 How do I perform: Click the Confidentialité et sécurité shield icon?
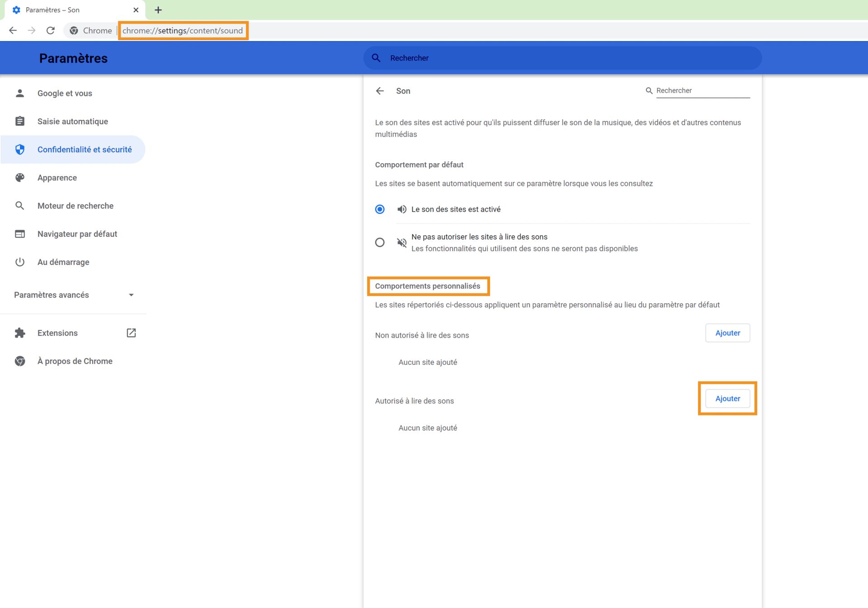point(20,149)
